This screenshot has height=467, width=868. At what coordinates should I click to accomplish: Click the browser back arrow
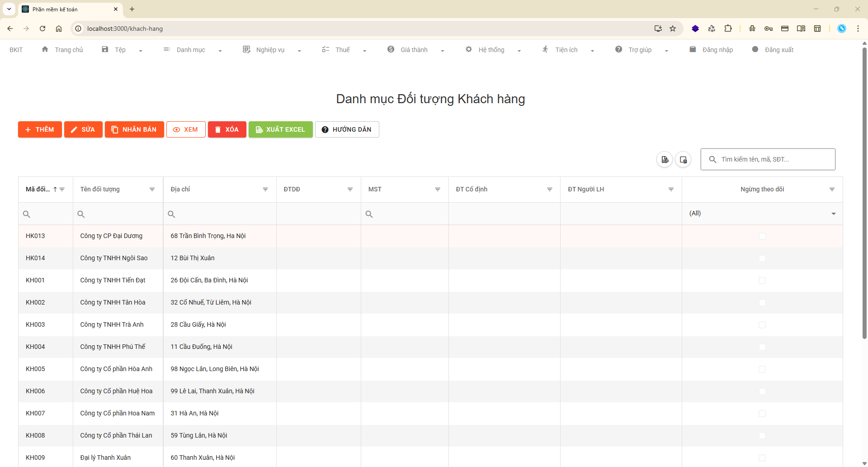[10, 29]
